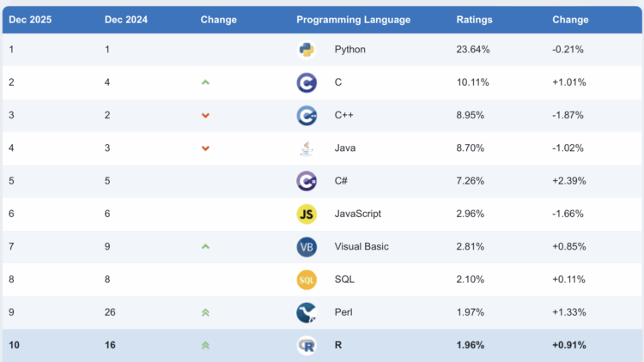Image resolution: width=644 pixels, height=362 pixels.
Task: Click the R language logo icon
Action: pyautogui.click(x=307, y=345)
